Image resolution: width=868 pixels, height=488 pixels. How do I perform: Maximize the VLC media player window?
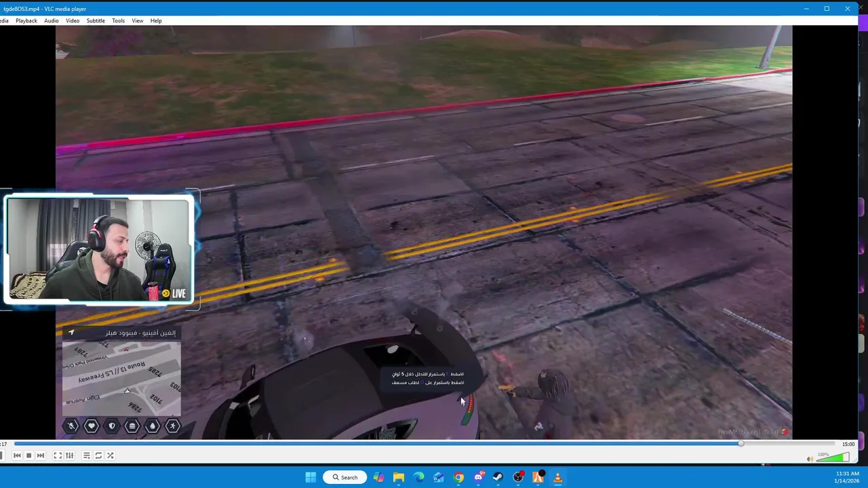click(827, 9)
